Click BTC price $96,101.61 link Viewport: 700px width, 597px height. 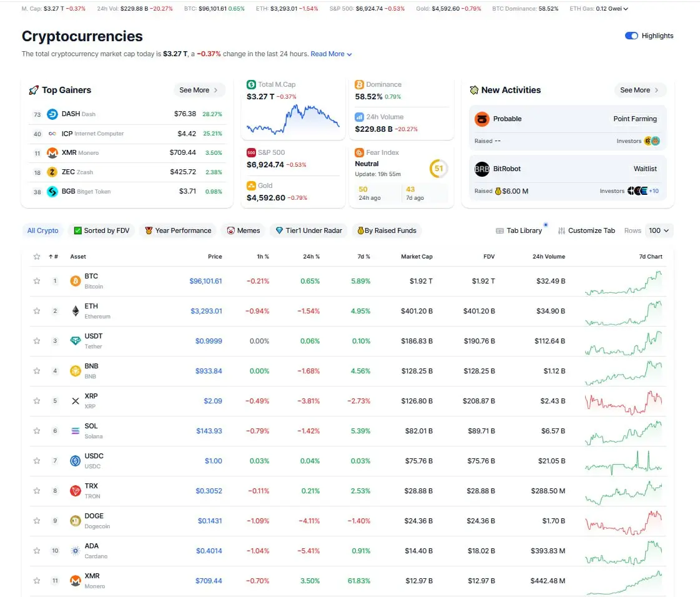pyautogui.click(x=205, y=281)
